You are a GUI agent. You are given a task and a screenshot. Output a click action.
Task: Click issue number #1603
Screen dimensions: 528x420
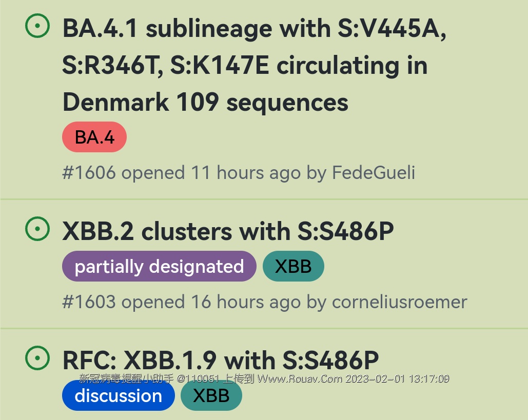click(89, 302)
